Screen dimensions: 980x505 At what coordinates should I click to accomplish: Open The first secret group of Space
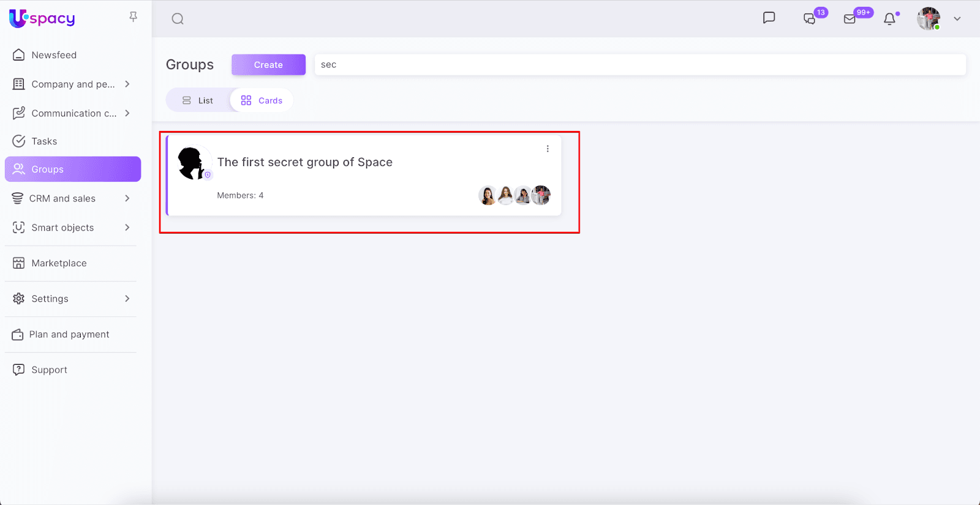[304, 162]
